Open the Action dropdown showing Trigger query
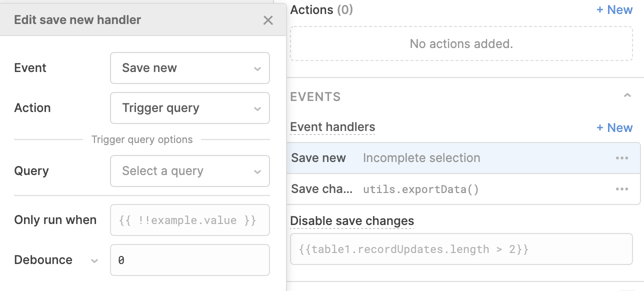The image size is (644, 291). [190, 108]
